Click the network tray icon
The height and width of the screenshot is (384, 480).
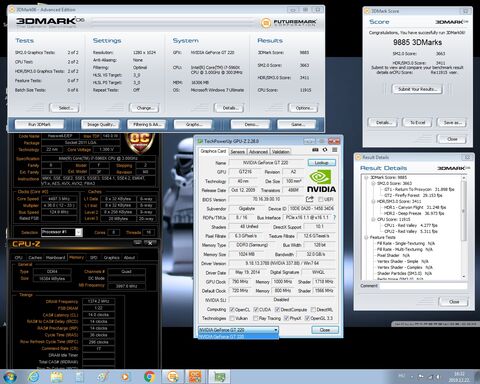(430, 377)
